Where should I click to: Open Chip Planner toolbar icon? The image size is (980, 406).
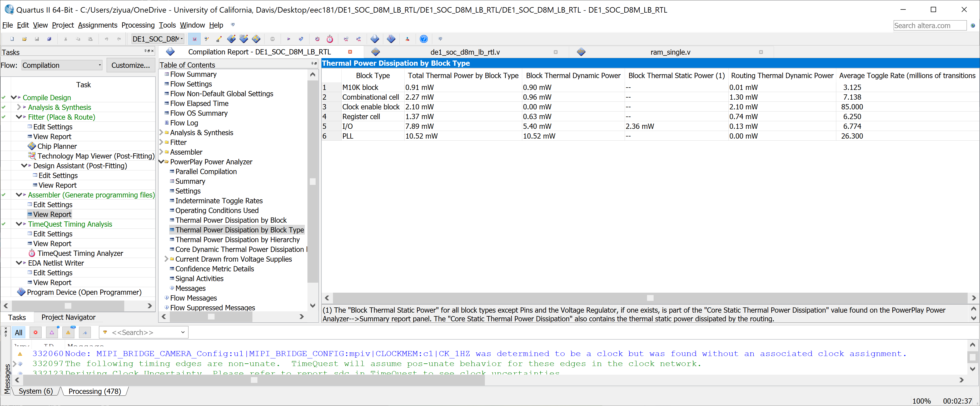(x=256, y=39)
